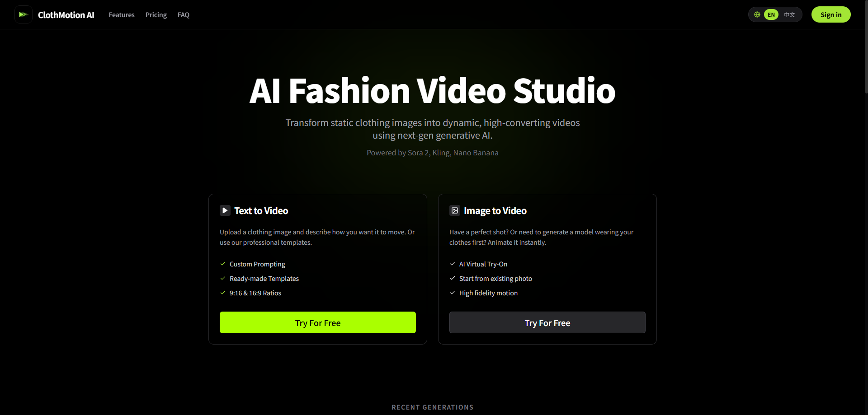Click the checkmark beside Custom Prompting
The image size is (868, 415).
click(x=223, y=264)
